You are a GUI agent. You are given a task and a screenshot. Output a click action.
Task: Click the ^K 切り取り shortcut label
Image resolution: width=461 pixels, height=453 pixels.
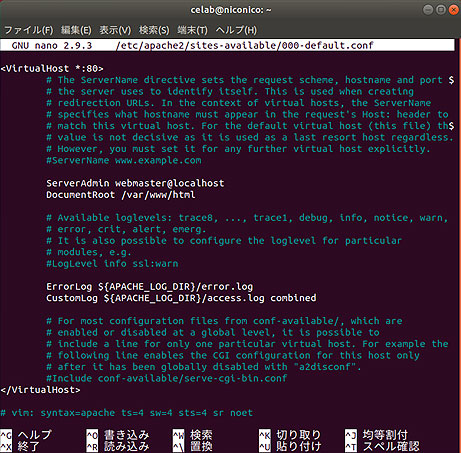tap(290, 435)
